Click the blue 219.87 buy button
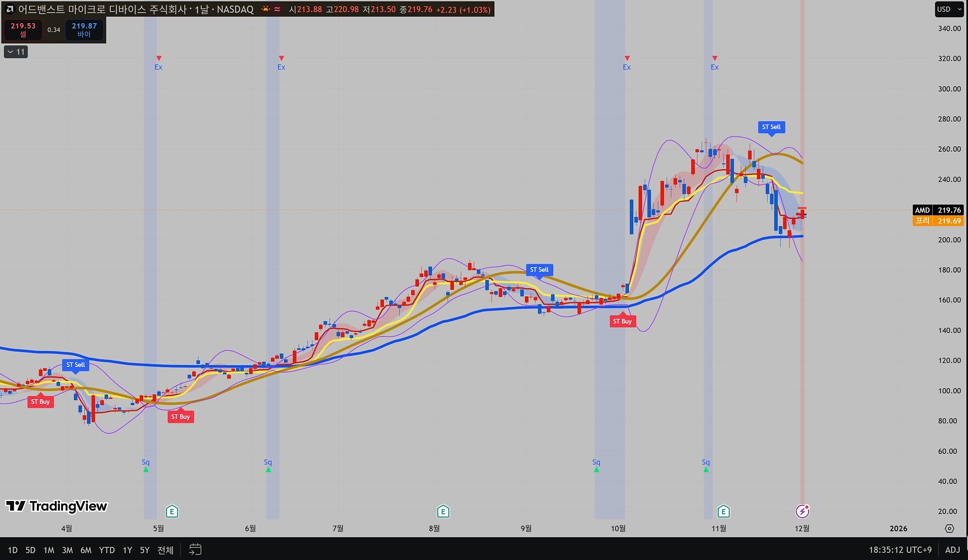The height and width of the screenshot is (560, 968). 84,30
